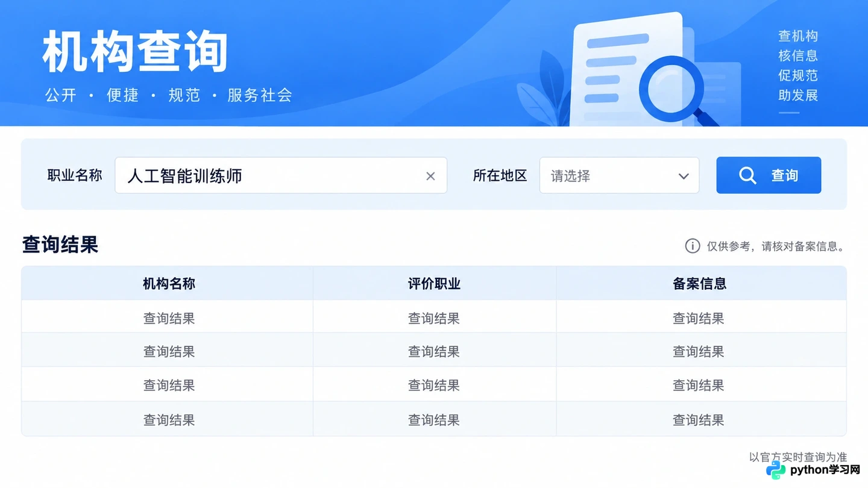Viewport: 868px width, 488px height.
Task: Click the 服务社会 slogan text
Action: click(x=260, y=95)
